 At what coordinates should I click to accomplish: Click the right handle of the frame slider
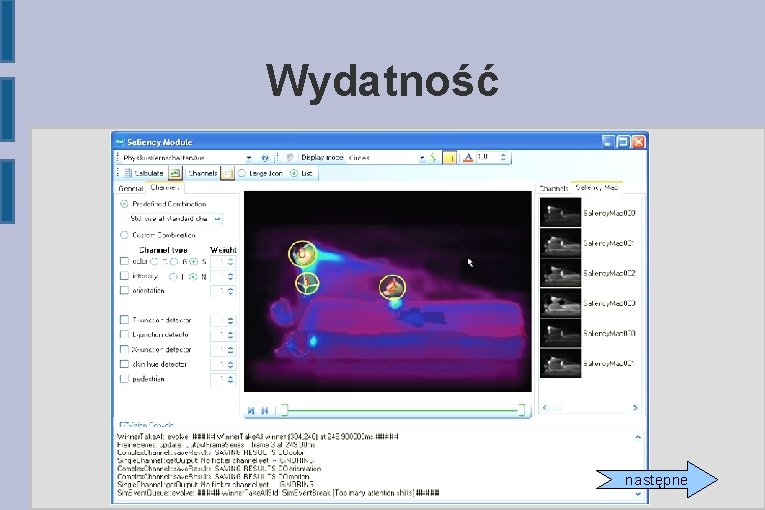coord(522,410)
